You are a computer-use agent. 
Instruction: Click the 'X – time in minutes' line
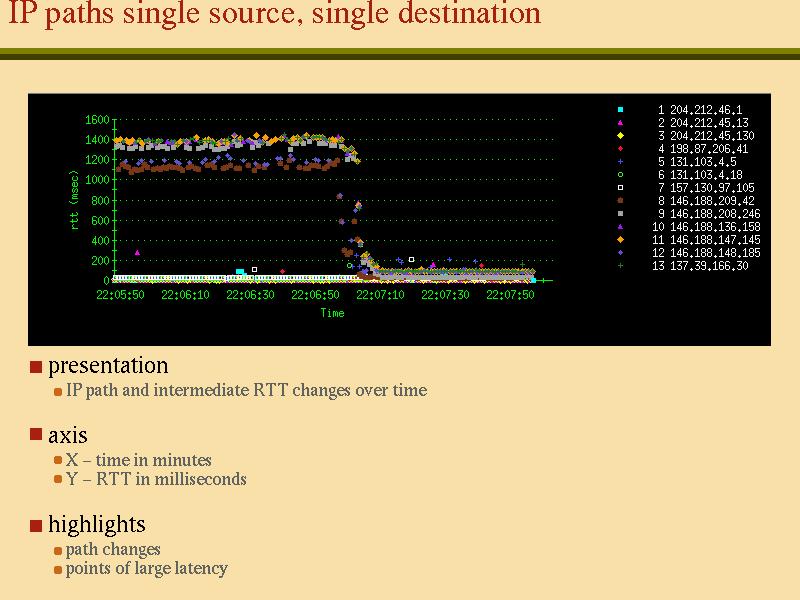pos(138,460)
